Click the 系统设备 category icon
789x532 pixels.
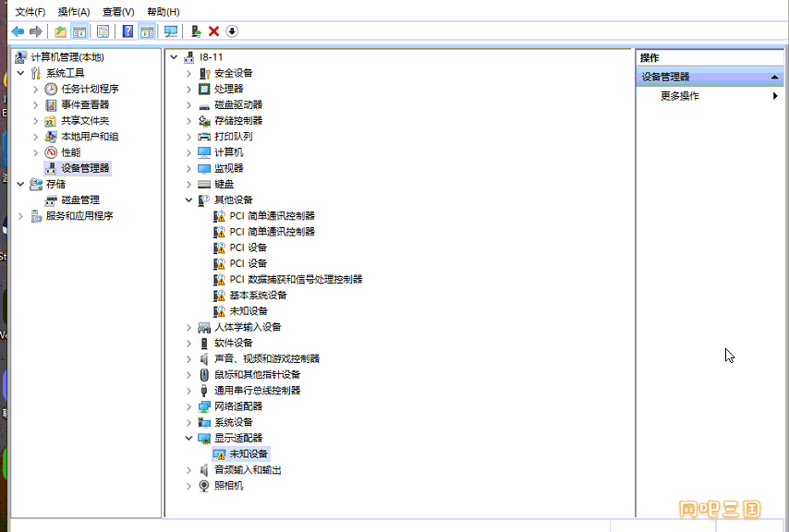[x=204, y=422]
